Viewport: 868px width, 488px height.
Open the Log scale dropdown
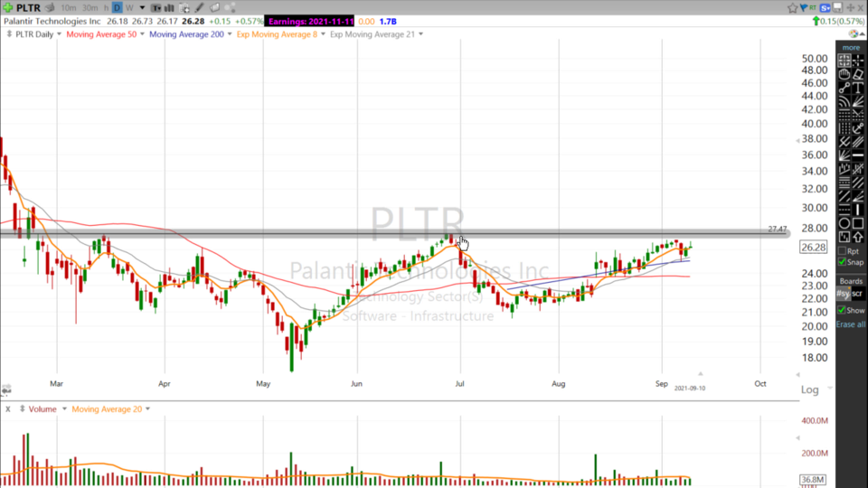tap(830, 389)
